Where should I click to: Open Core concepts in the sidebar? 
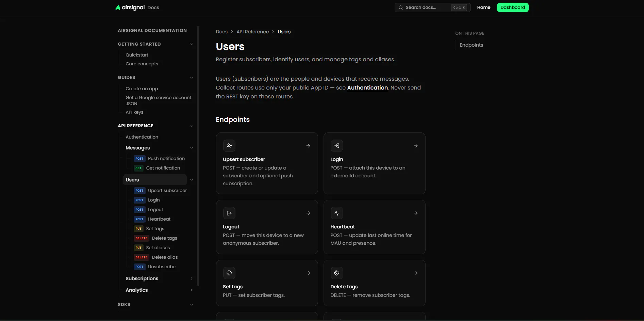(x=142, y=64)
